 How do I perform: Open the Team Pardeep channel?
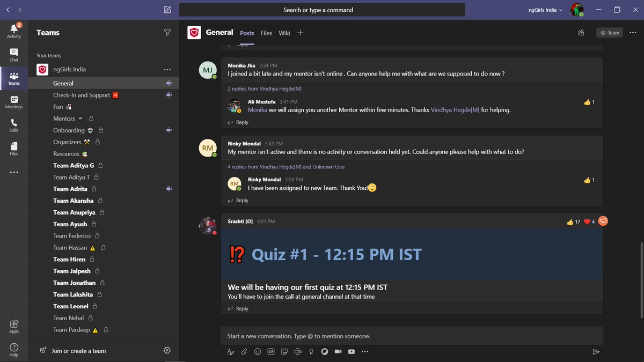(104, 330)
